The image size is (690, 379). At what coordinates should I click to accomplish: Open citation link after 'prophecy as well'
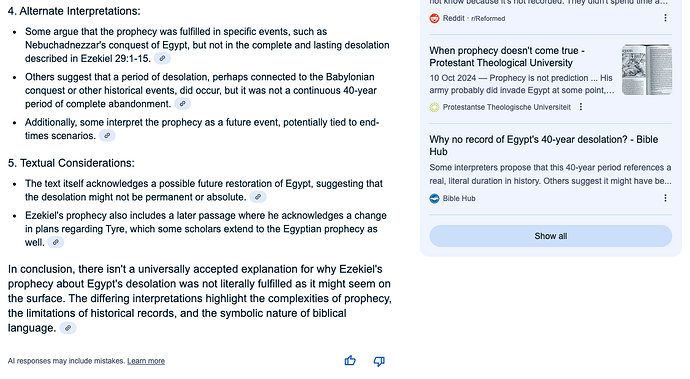pos(55,242)
